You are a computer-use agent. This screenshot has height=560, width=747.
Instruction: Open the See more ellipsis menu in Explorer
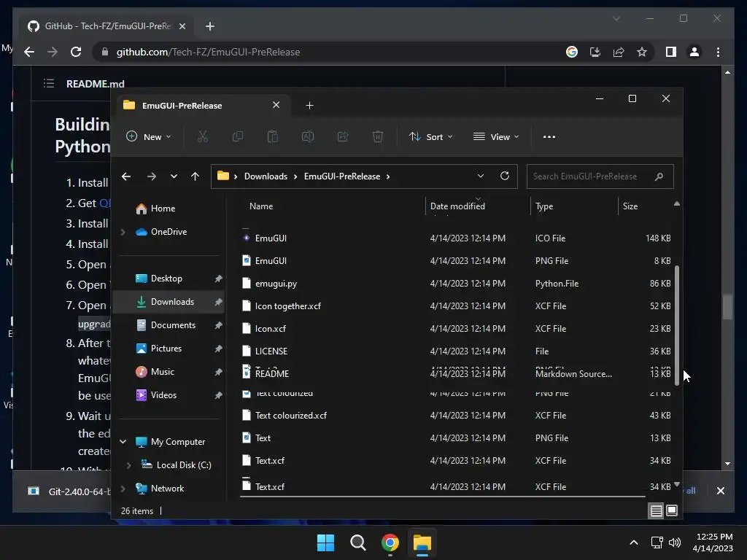pos(549,136)
